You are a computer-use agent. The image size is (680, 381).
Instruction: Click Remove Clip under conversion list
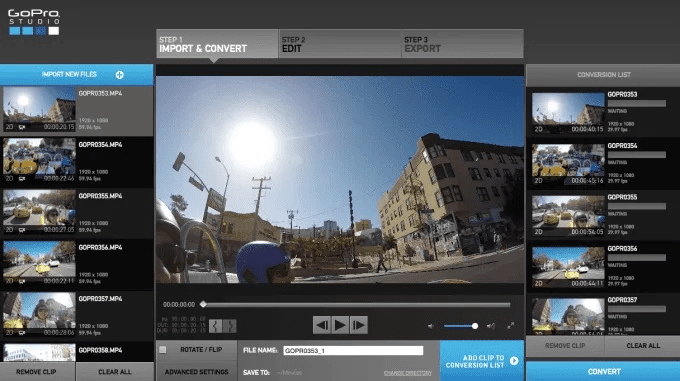[x=565, y=345]
